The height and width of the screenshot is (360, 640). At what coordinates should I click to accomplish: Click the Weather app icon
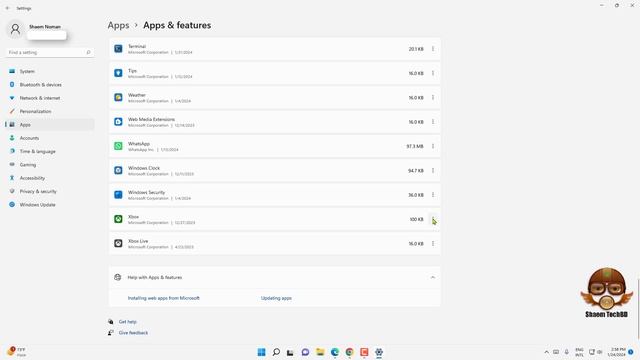(118, 98)
